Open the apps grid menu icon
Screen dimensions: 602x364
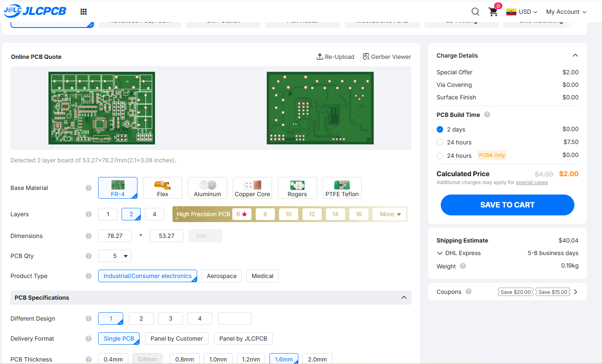pyautogui.click(x=84, y=12)
